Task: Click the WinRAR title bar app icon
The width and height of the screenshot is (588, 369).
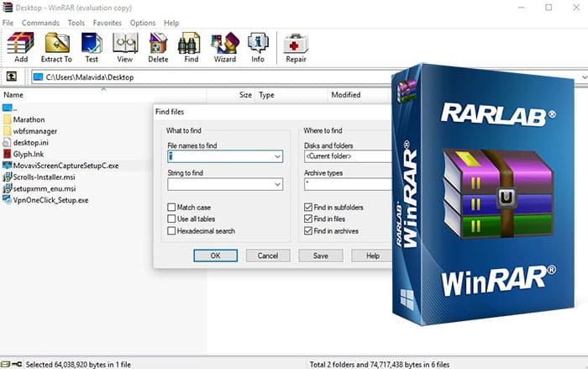Action: pyautogui.click(x=7, y=7)
